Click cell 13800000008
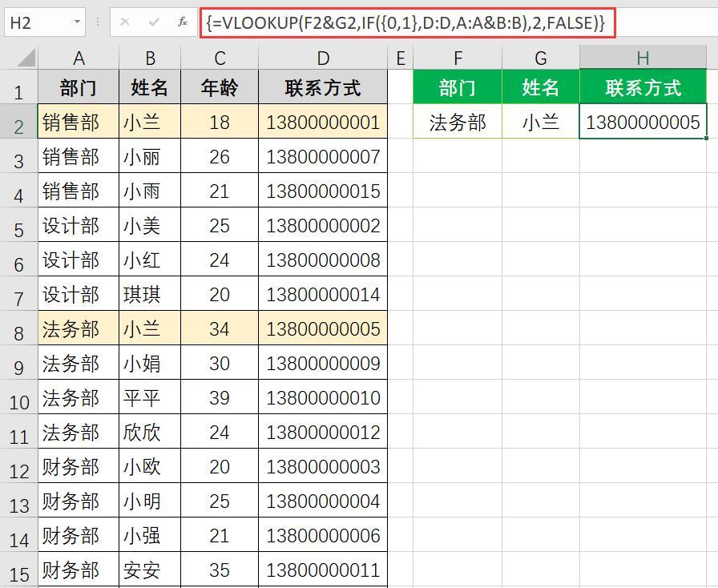This screenshot has height=588, width=718. [x=323, y=260]
